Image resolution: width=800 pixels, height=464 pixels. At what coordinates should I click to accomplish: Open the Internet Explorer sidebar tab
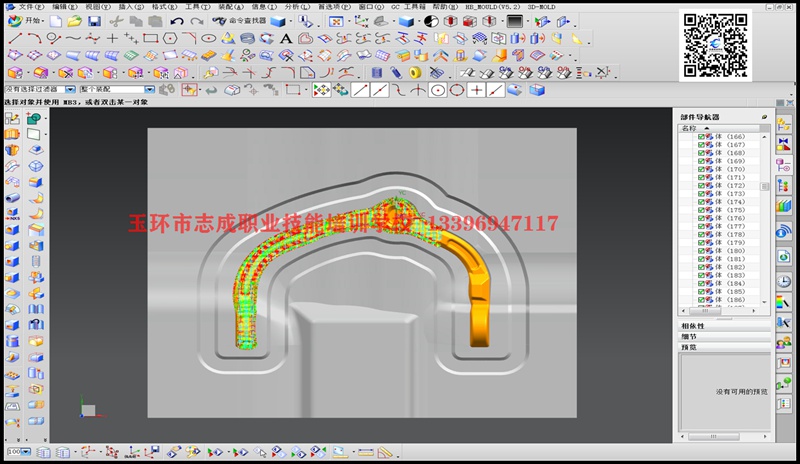(x=783, y=256)
